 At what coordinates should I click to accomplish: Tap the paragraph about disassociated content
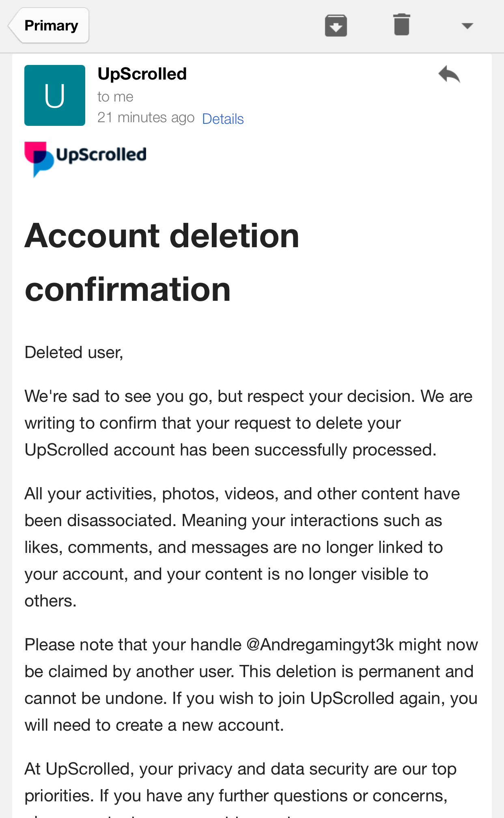[x=242, y=547]
